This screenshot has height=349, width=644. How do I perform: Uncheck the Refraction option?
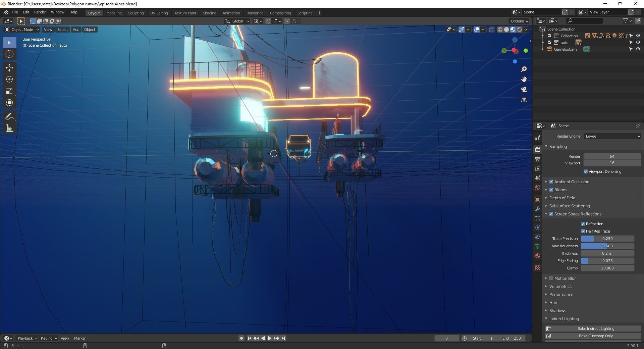pos(583,224)
